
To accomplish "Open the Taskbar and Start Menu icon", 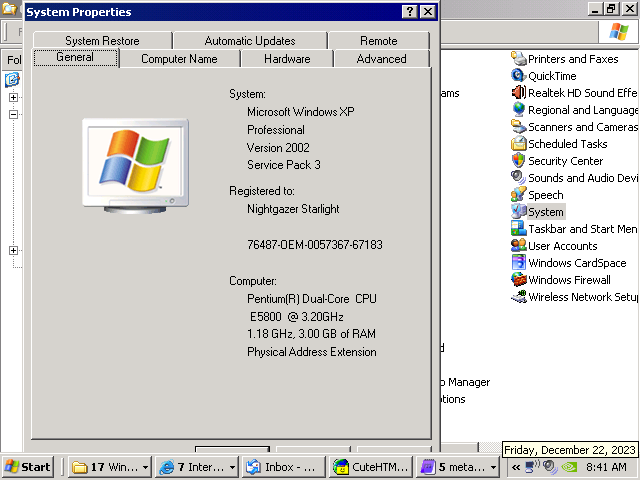I will [x=519, y=229].
